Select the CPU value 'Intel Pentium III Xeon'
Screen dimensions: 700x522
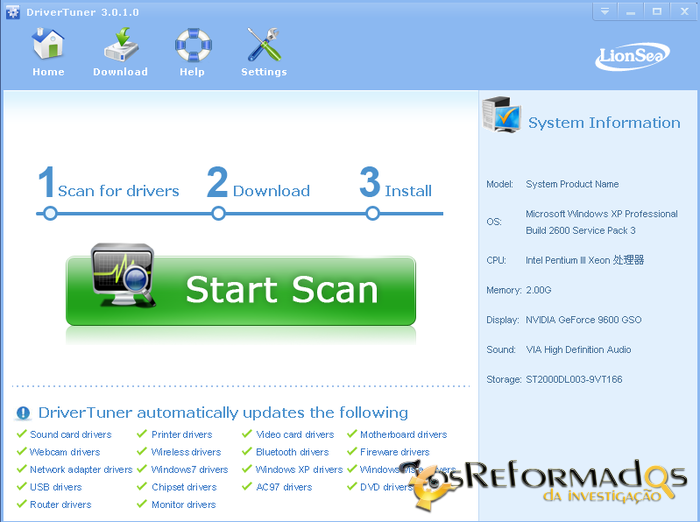pyautogui.click(x=567, y=260)
